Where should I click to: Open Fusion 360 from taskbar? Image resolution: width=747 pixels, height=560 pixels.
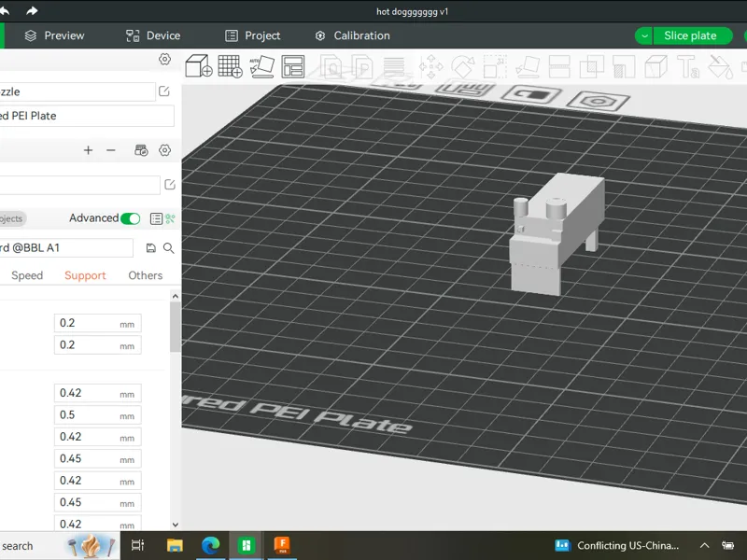click(282, 545)
